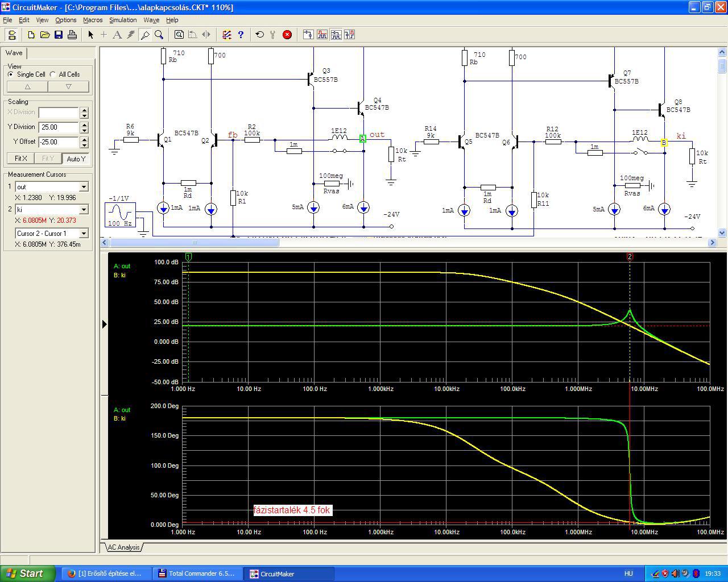
Task: Select the Wave panel tab
Action: tap(14, 53)
